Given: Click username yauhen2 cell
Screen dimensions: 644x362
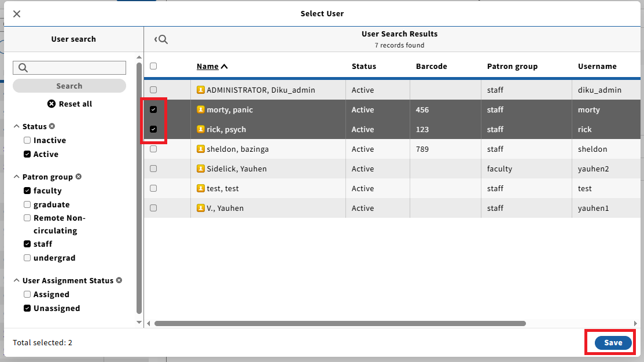Looking at the screenshot, I should [594, 169].
